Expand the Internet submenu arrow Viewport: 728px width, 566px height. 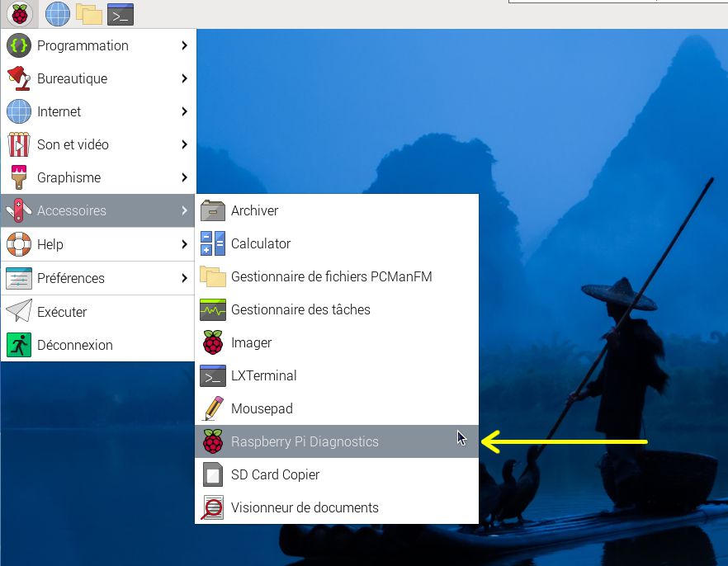click(184, 111)
